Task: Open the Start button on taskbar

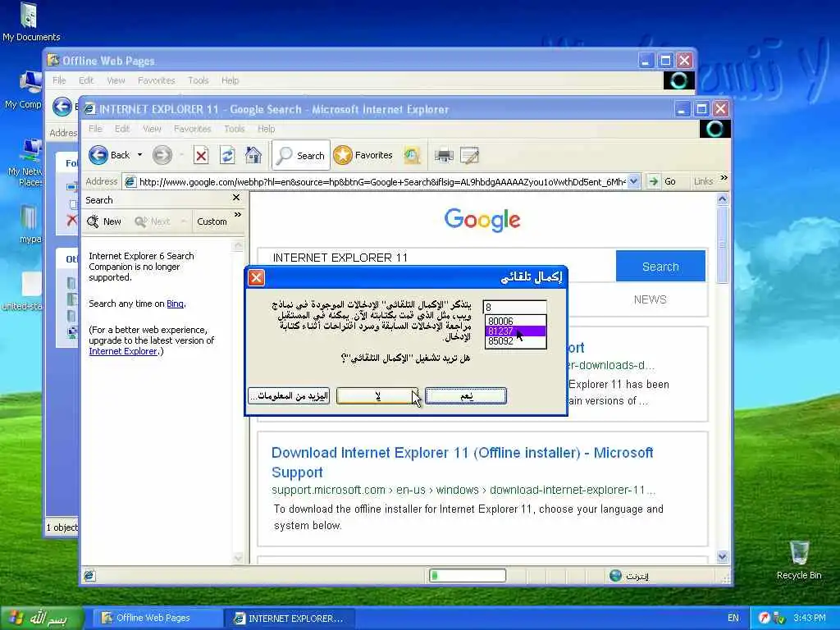Action: point(42,619)
